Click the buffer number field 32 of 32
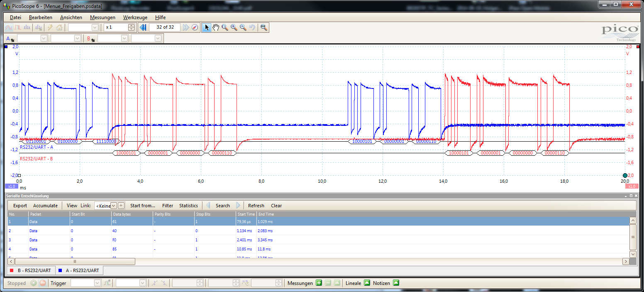644x292 pixels. [x=165, y=27]
